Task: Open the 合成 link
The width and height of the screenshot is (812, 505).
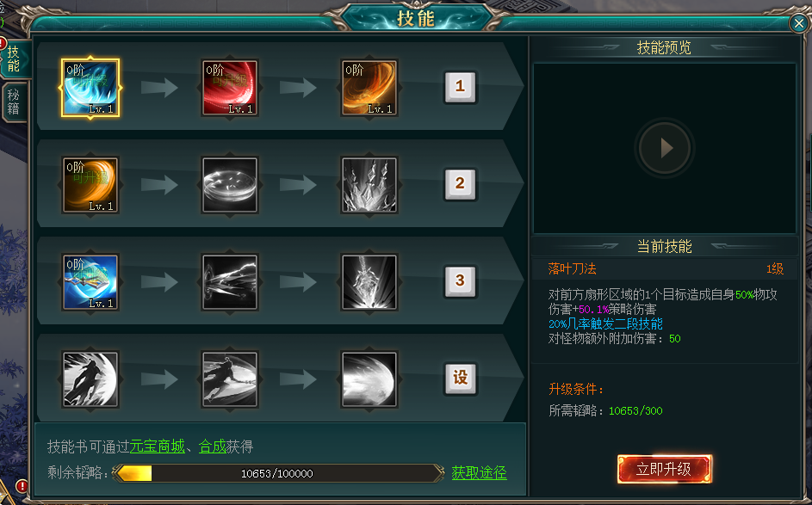Action: click(213, 446)
